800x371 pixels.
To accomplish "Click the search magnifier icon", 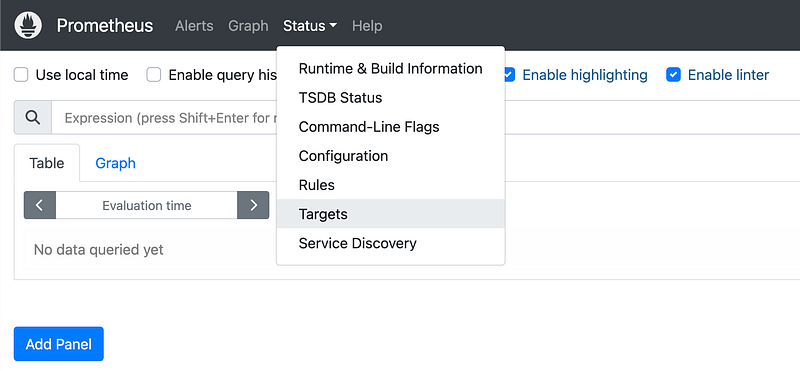I will 33,117.
